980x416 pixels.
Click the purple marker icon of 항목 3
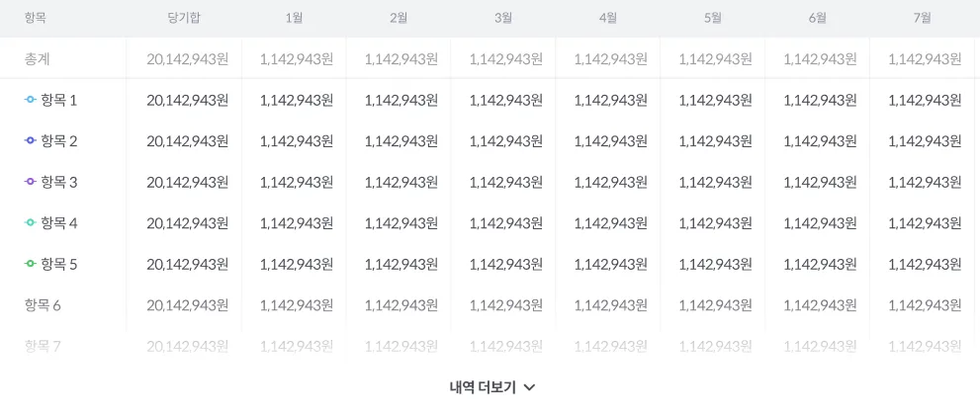31,182
